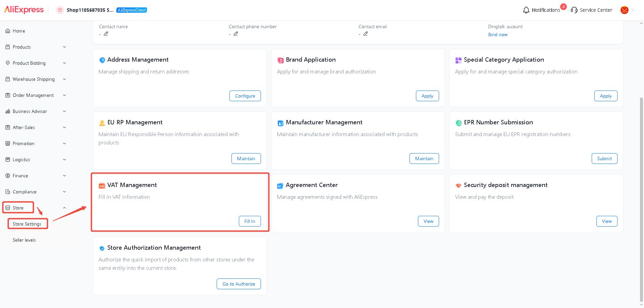
Task: Click the Notifications bell icon
Action: 526,10
